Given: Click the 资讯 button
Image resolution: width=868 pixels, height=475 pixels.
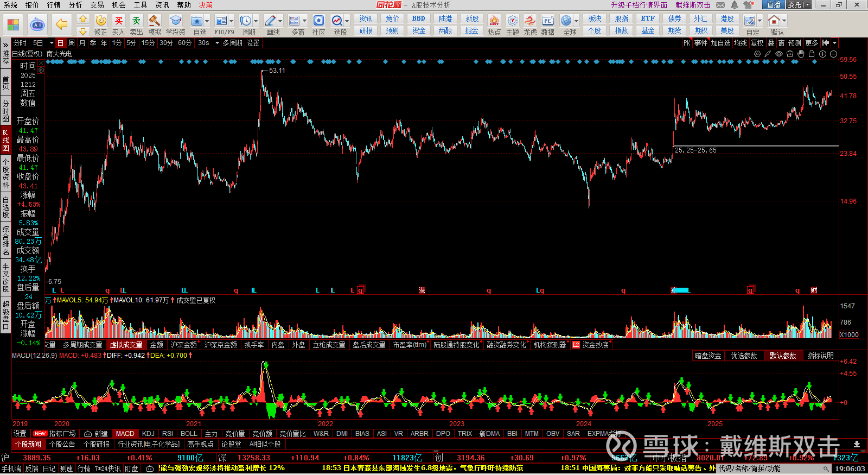Looking at the screenshot, I should (x=366, y=18).
